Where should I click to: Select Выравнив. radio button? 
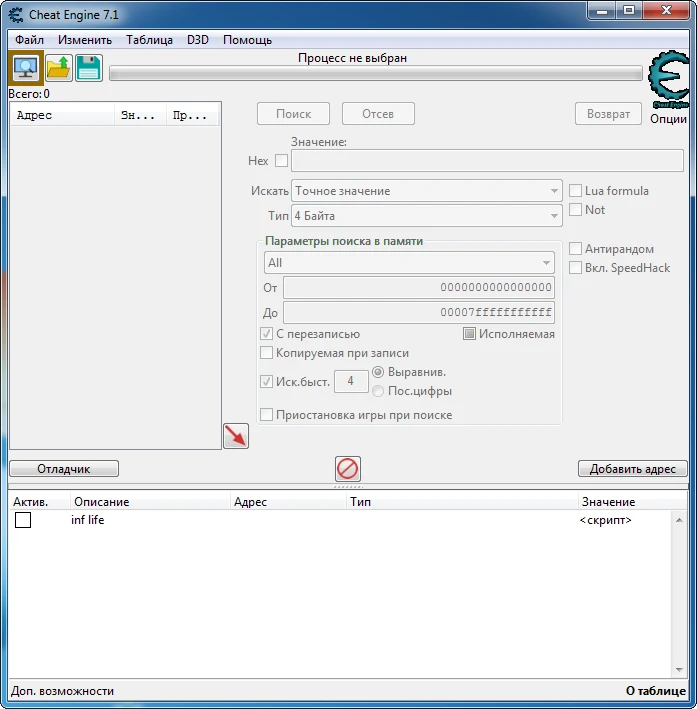coord(378,372)
